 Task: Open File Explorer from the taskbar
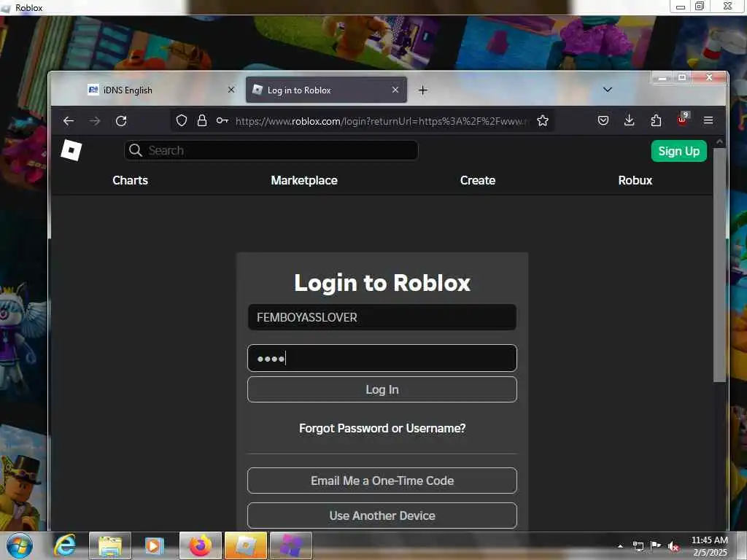pos(110,545)
